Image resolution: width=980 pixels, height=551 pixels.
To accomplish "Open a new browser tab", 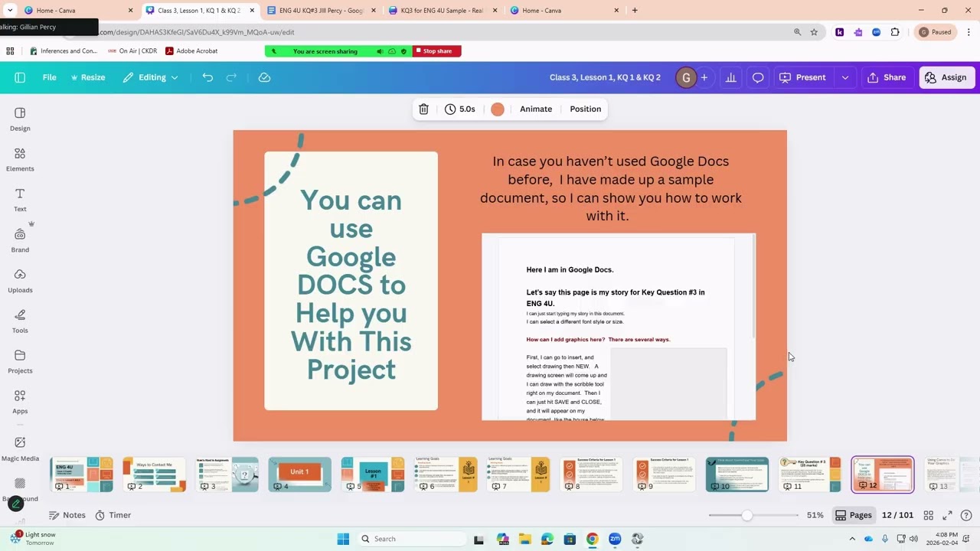I will click(635, 11).
